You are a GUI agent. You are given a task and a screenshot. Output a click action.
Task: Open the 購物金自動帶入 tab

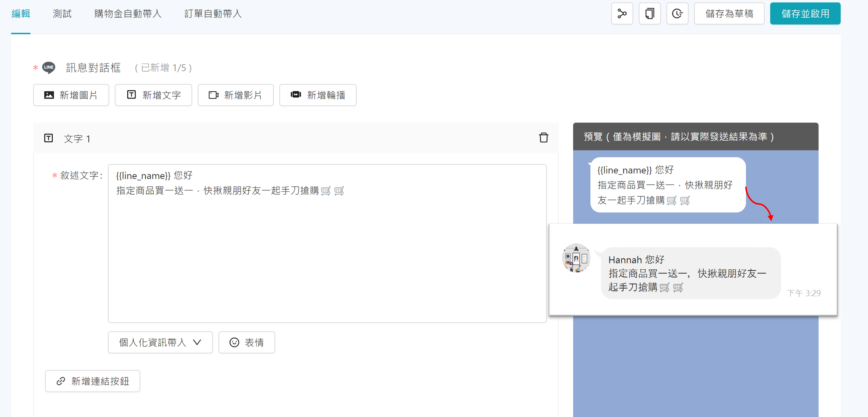(x=128, y=14)
